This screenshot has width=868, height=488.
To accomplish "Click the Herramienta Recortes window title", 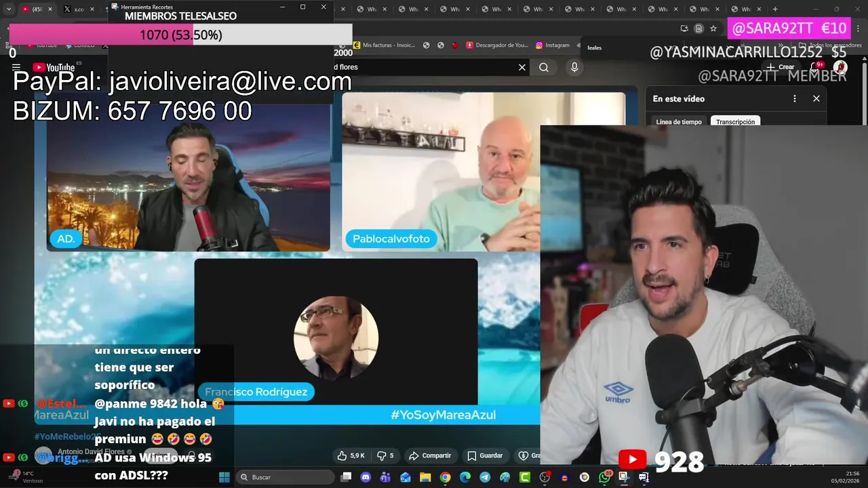I will click(x=146, y=7).
